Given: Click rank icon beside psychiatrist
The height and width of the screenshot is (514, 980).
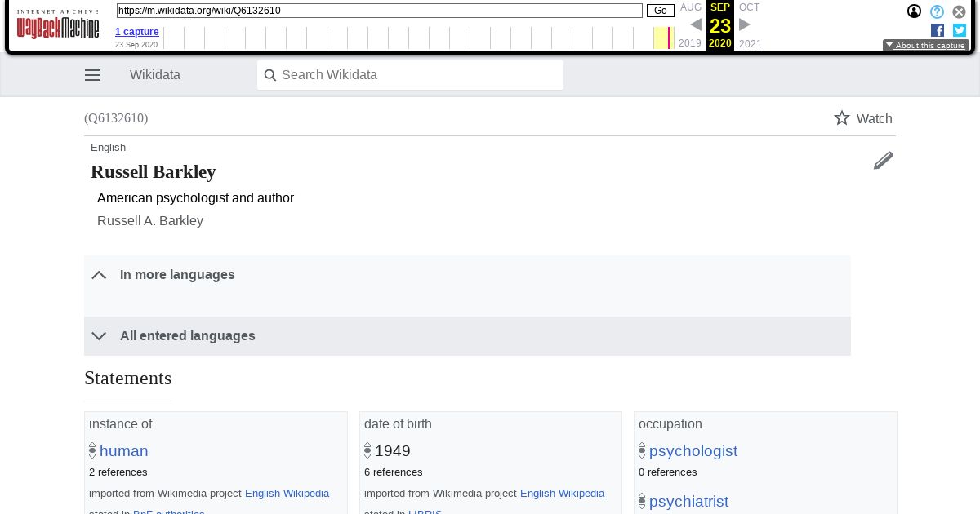Looking at the screenshot, I should pos(642,501).
